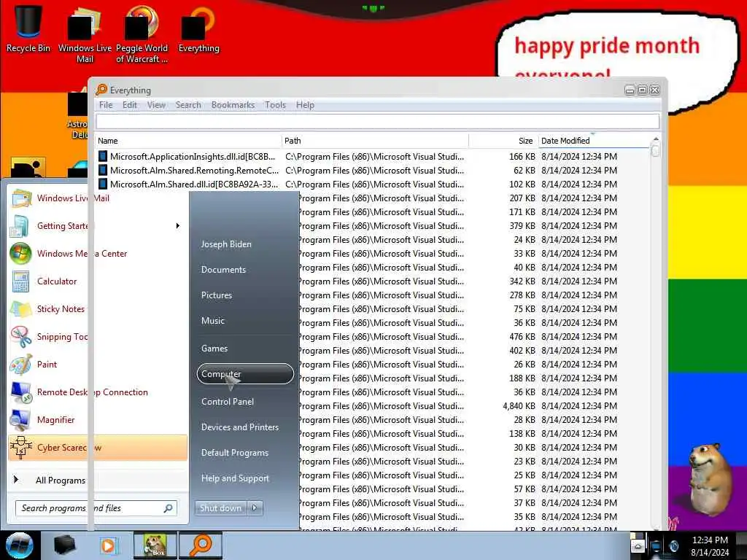Open Windows Live Mail desktop icon
This screenshot has height=560, width=747.
point(85,34)
